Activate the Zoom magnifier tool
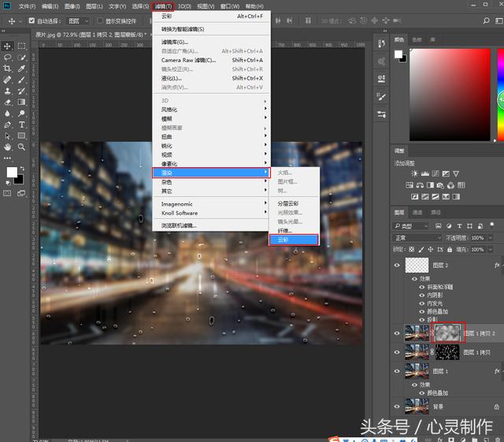Image resolution: width=504 pixels, height=442 pixels. 21,147
